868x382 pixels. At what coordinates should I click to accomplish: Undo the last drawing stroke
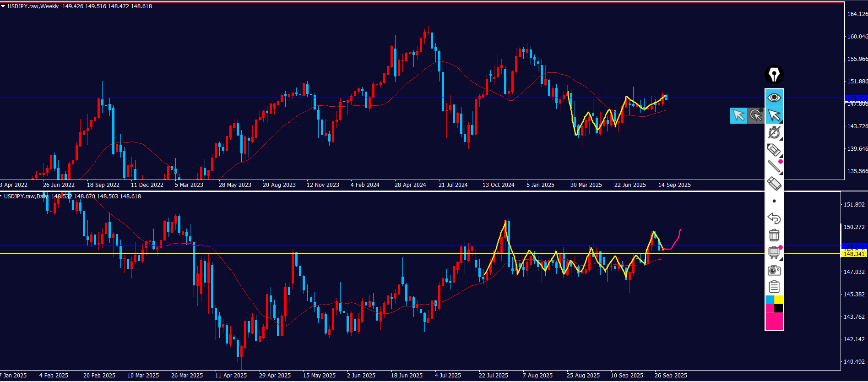click(x=774, y=218)
